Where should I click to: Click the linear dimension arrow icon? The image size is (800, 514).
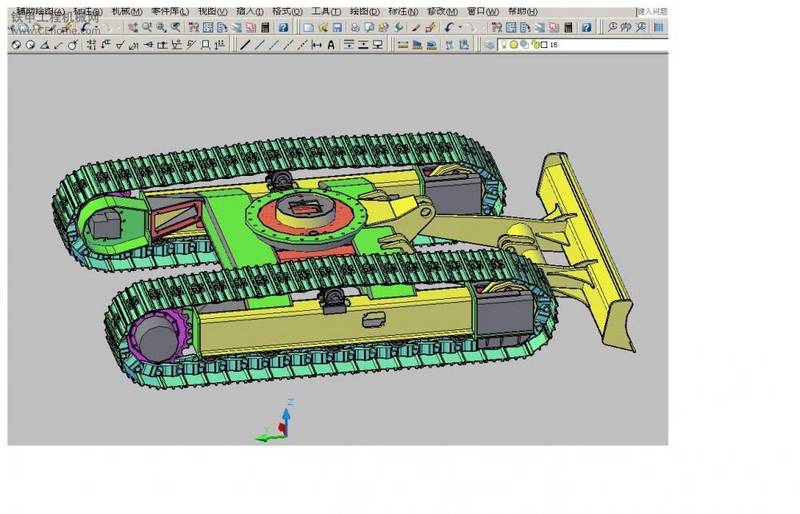pos(317,45)
